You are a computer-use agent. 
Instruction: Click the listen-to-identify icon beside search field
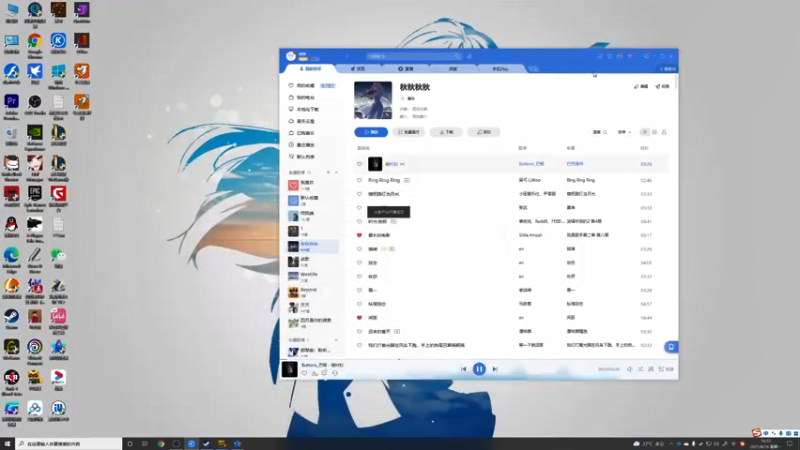tap(469, 56)
